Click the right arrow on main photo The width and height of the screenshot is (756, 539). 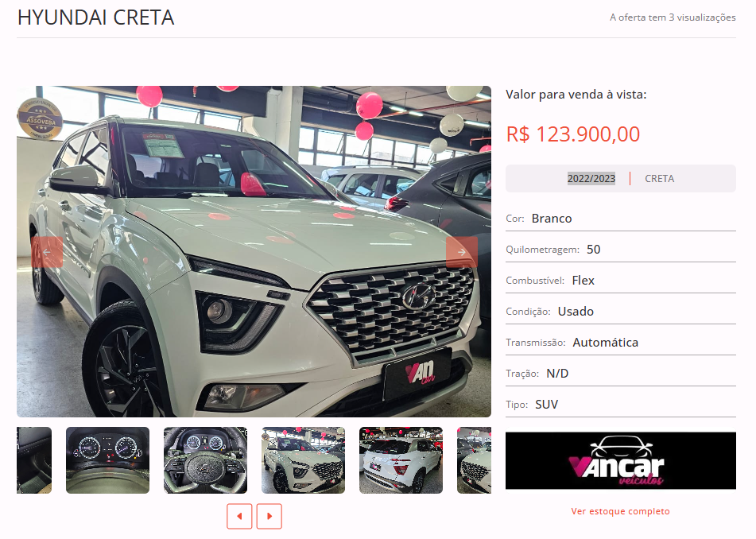tap(461, 252)
